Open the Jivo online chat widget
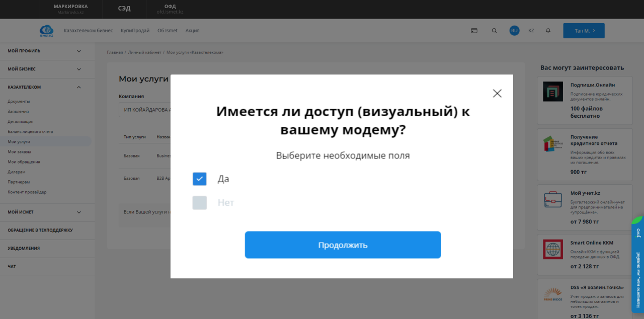Screen dimensions: 644x319 [637, 264]
